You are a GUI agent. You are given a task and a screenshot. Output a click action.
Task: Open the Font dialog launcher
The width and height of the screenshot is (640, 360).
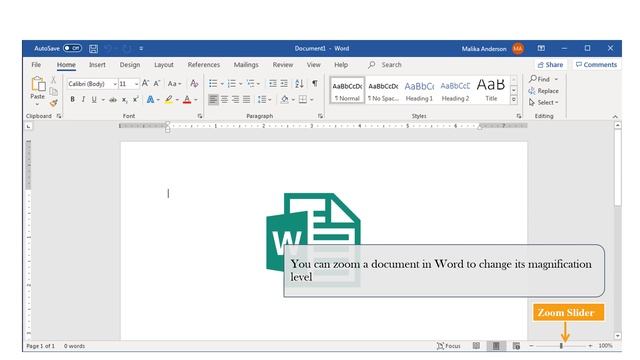point(200,116)
